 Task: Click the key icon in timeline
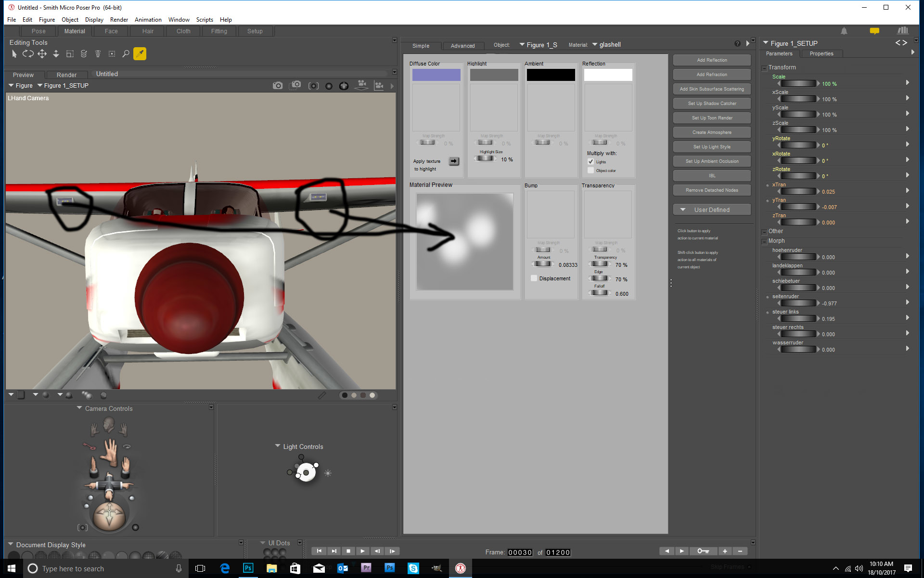click(x=703, y=551)
